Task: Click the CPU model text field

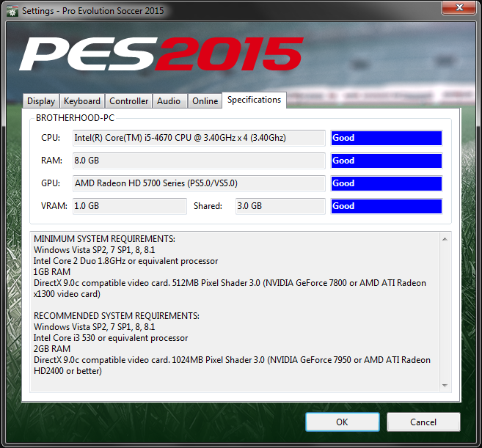Action: 199,138
